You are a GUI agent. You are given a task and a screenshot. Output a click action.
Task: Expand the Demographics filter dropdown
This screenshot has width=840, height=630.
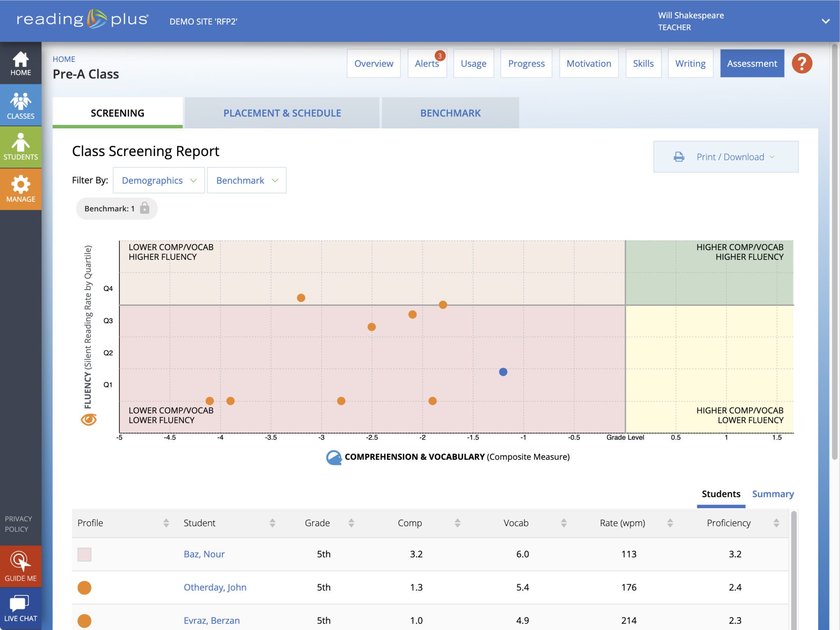pyautogui.click(x=159, y=180)
